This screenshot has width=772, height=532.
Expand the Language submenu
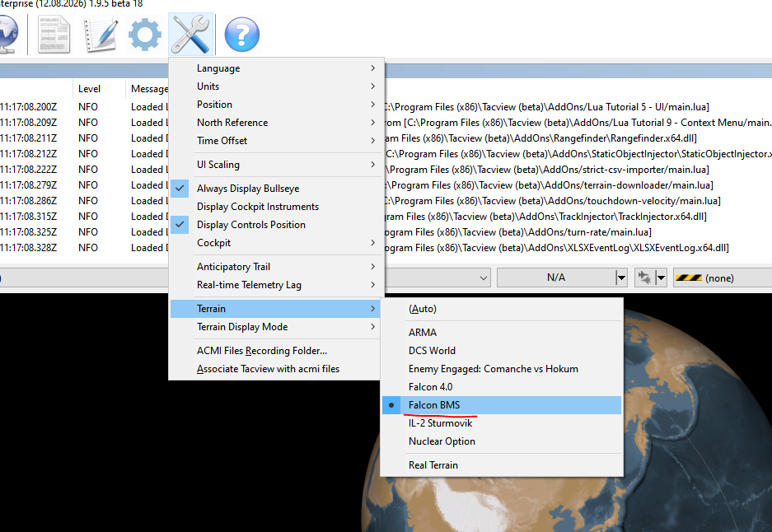tap(276, 68)
